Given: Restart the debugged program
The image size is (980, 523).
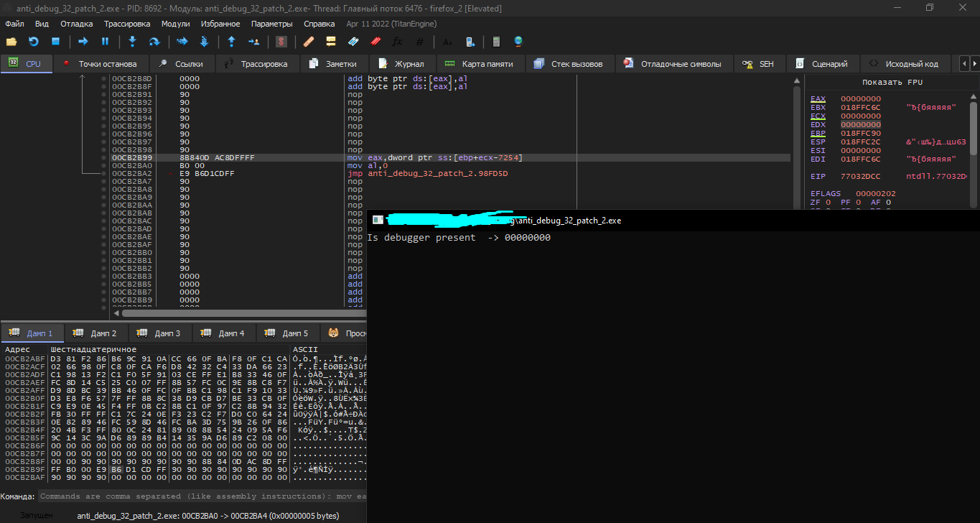Looking at the screenshot, I should [x=33, y=42].
